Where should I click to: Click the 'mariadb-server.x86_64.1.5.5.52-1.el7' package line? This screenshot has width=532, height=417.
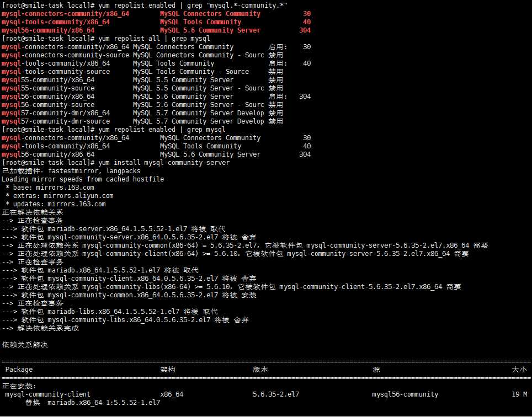114,229
